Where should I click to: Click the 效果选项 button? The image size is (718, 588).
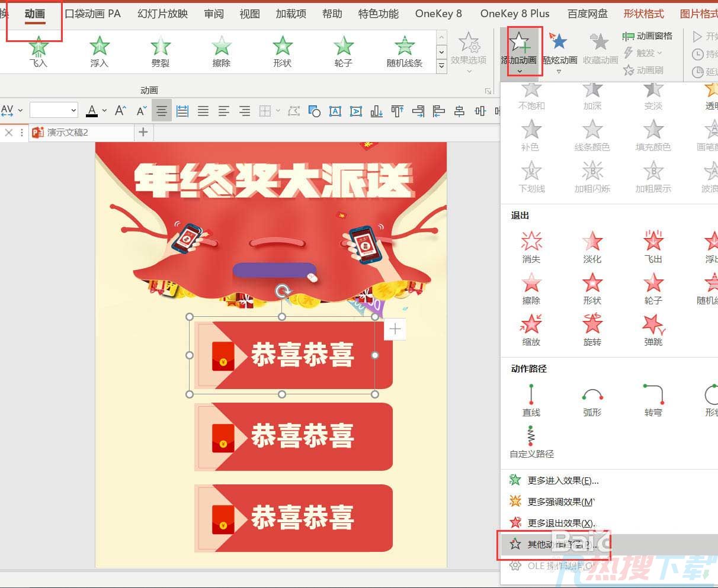click(469, 52)
